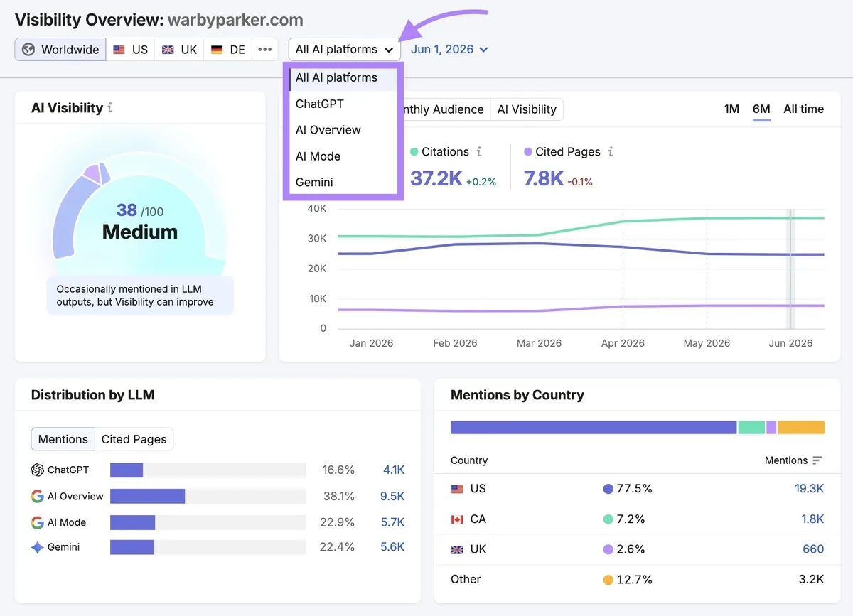
Task: Open 19.3K US mentions link
Action: coord(809,489)
